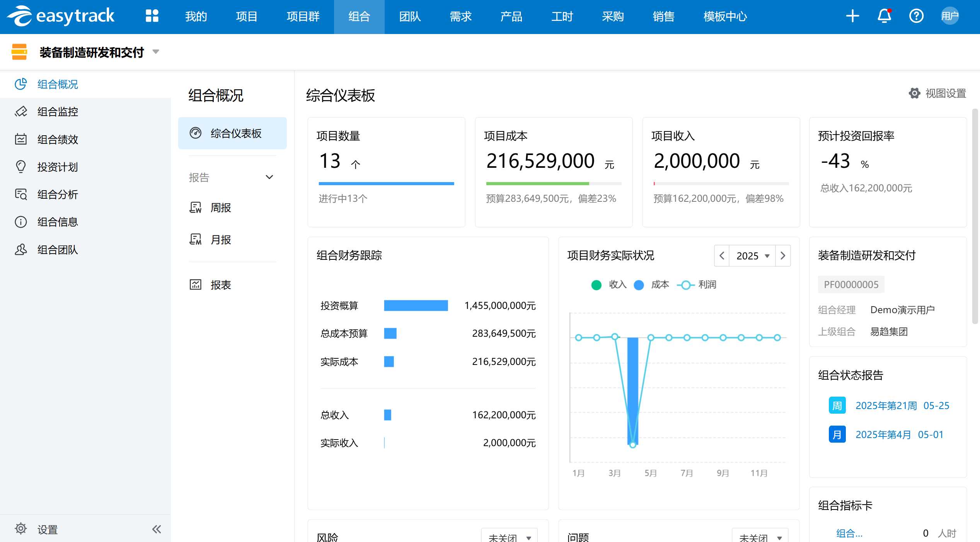Click the plus icon to create new
The height and width of the screenshot is (542, 980).
coord(852,16)
